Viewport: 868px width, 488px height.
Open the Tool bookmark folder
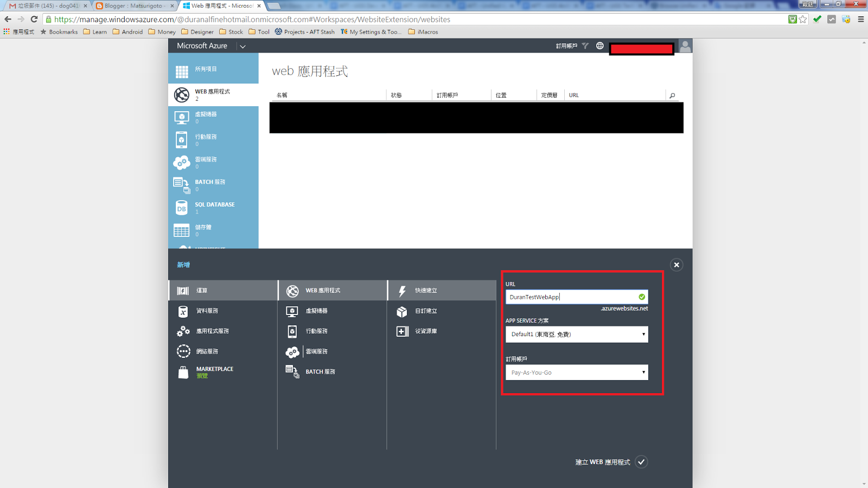259,32
